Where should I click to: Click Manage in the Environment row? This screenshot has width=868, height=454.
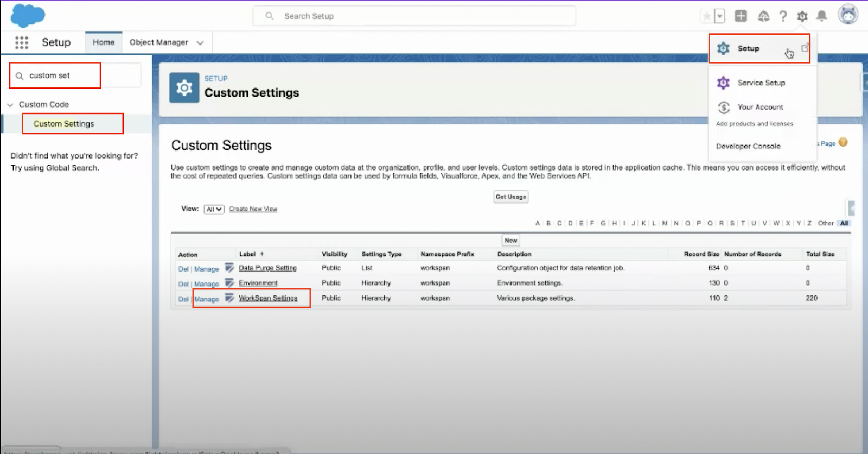pos(207,284)
